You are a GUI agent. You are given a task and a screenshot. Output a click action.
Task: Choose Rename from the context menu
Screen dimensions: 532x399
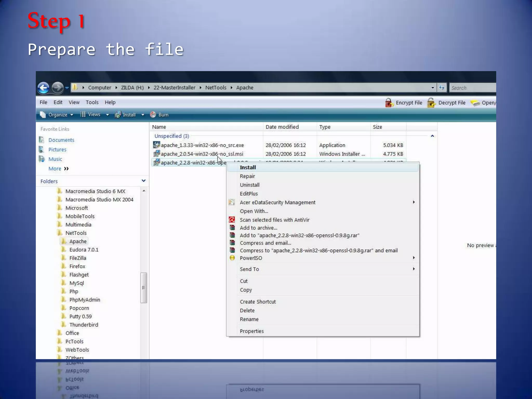pyautogui.click(x=323, y=319)
